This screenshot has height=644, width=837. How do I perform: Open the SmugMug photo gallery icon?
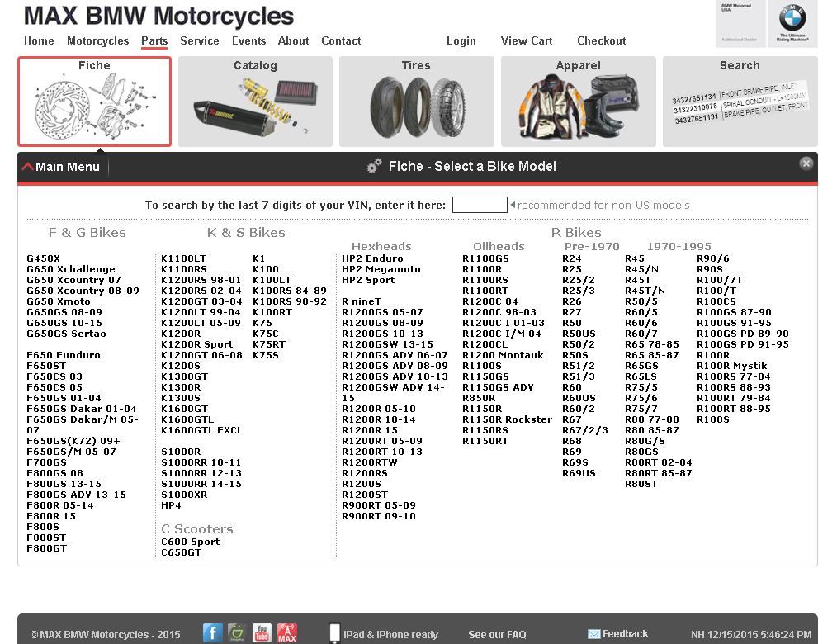(x=237, y=632)
